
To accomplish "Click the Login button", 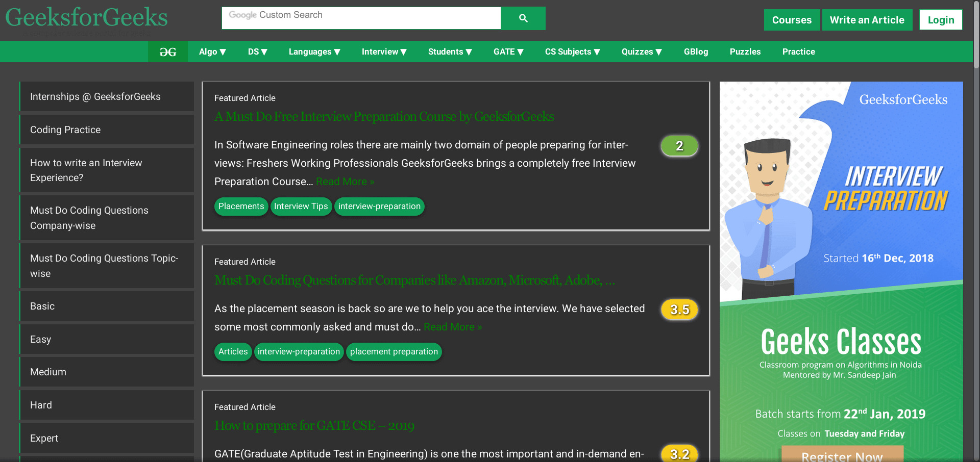I will click(941, 20).
